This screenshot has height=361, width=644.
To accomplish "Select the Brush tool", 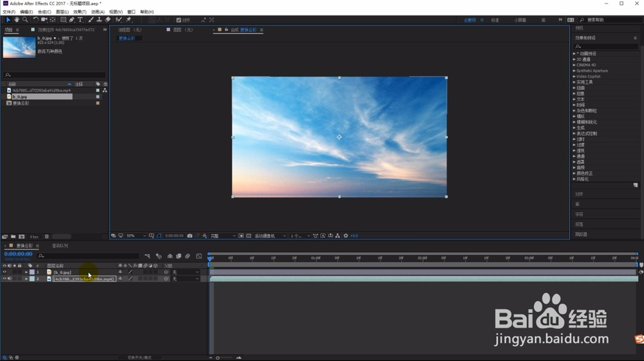I will (91, 20).
